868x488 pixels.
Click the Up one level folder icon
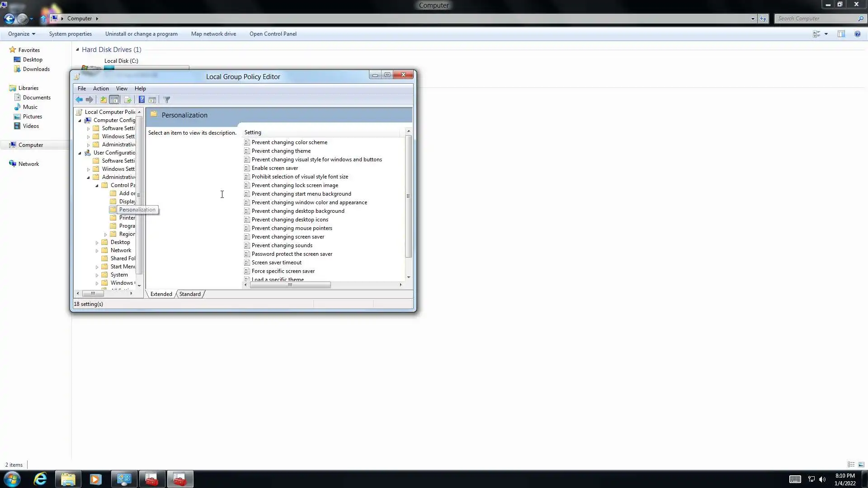coord(103,100)
